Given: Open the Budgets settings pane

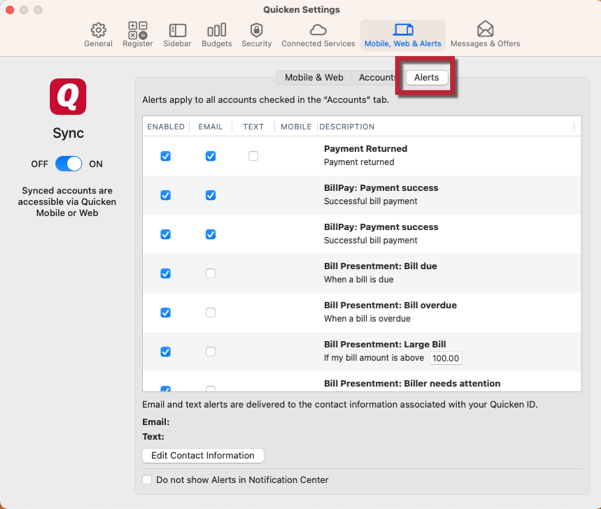Looking at the screenshot, I should [x=217, y=35].
